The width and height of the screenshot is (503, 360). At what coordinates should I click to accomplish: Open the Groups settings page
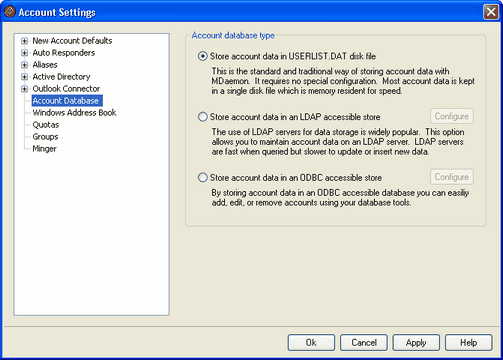coord(45,137)
